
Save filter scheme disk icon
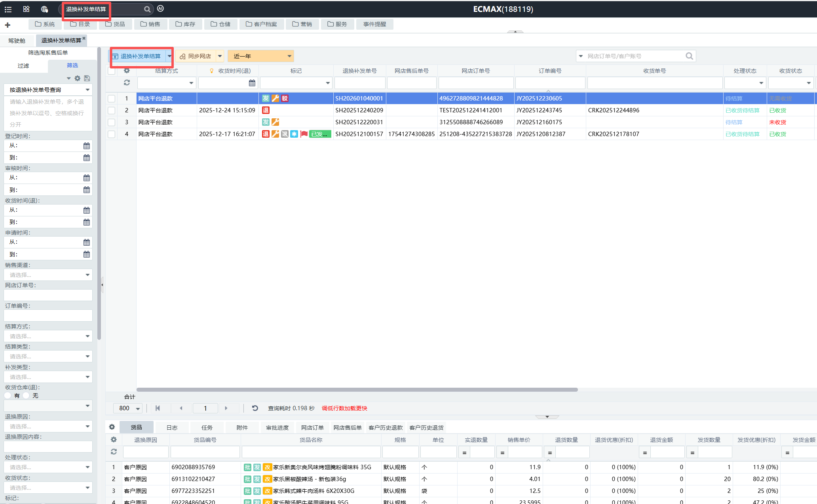[87, 78]
